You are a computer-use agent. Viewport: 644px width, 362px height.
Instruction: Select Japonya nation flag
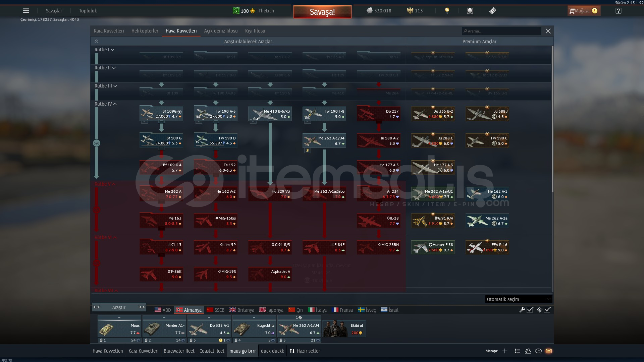tap(271, 310)
